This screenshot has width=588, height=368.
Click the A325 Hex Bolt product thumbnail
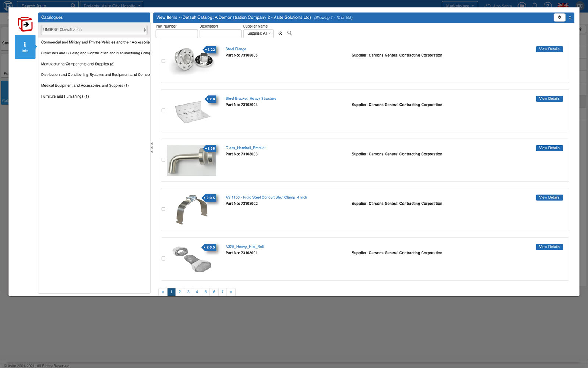(192, 259)
